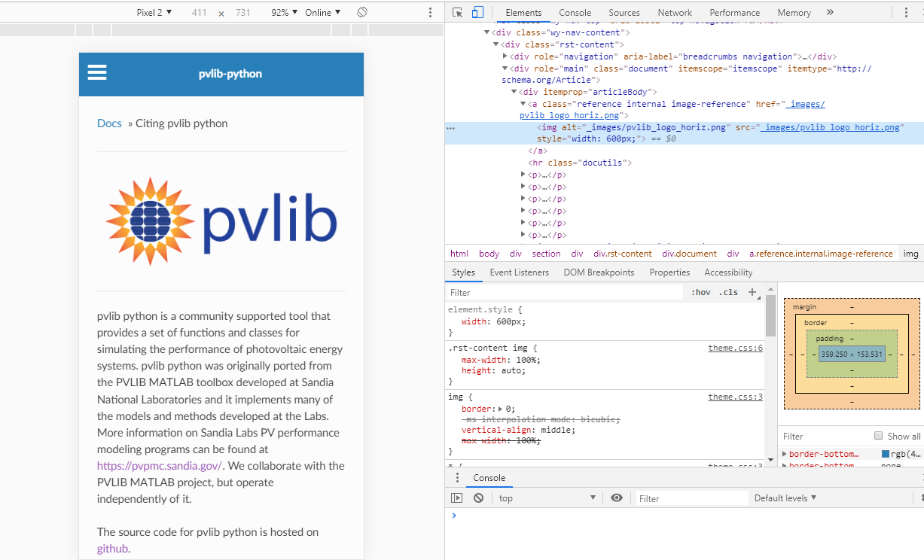Enable the Show all checkbox

coord(878,436)
